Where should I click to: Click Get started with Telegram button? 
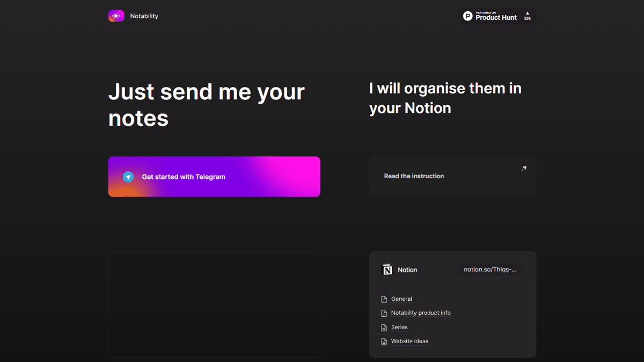click(x=214, y=177)
